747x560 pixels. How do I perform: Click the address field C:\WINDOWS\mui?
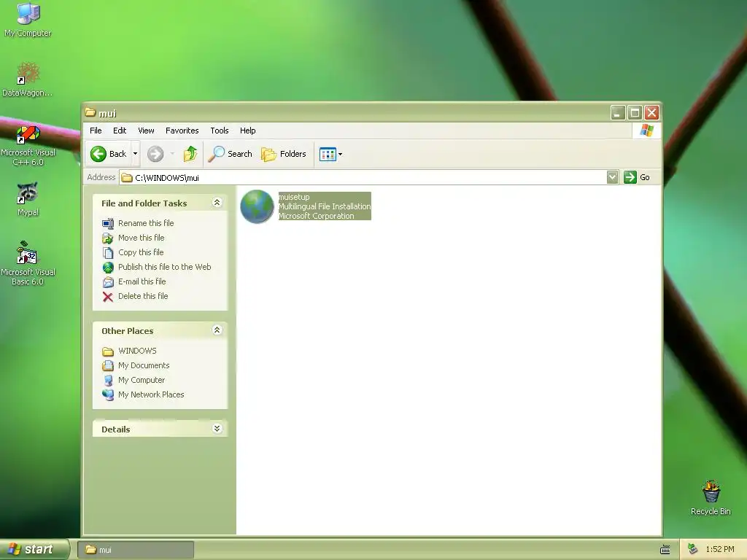click(x=363, y=178)
